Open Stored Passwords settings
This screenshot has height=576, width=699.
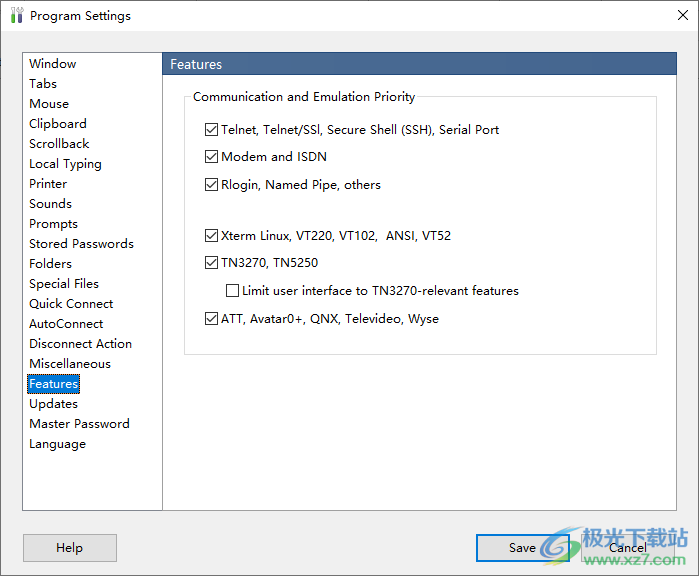click(x=81, y=244)
